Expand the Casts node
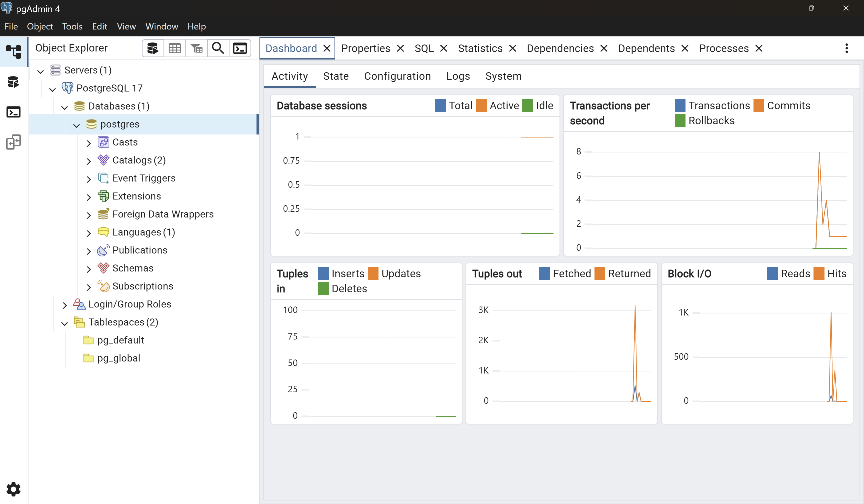 (89, 143)
